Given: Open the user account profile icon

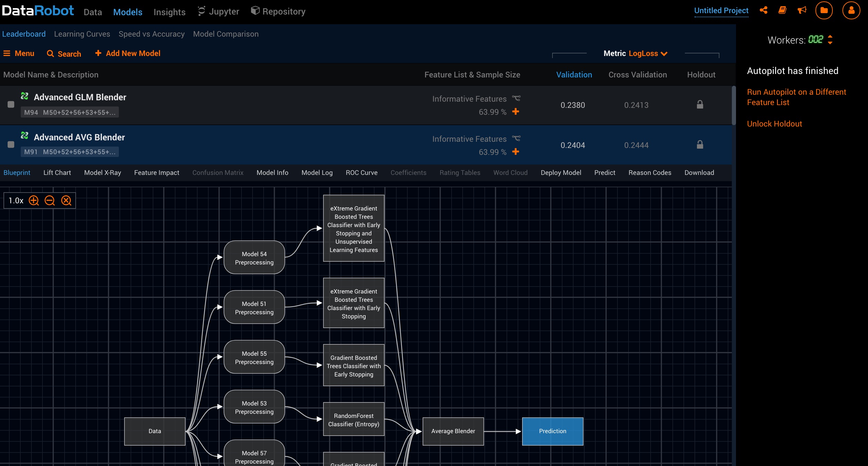Looking at the screenshot, I should coord(851,10).
